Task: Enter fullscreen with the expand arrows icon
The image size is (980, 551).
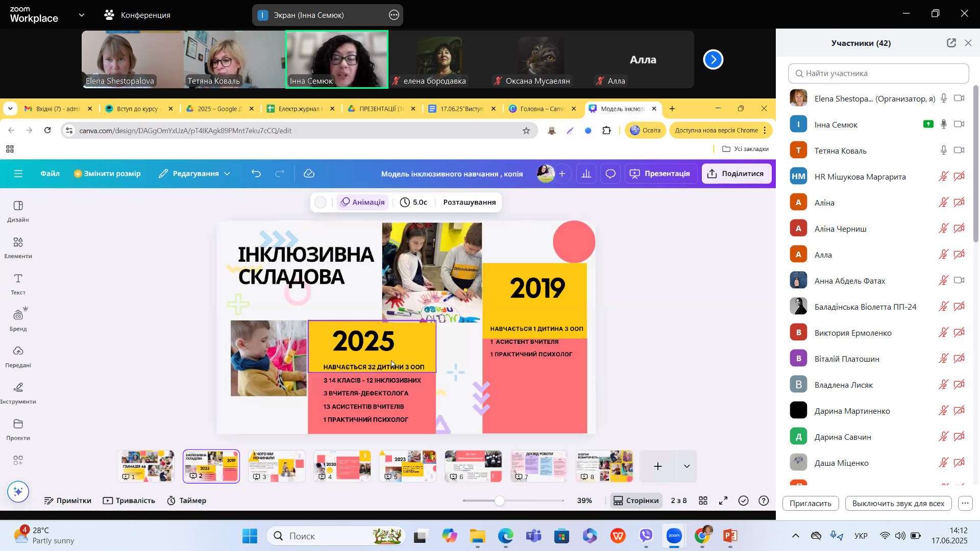Action: click(x=723, y=501)
